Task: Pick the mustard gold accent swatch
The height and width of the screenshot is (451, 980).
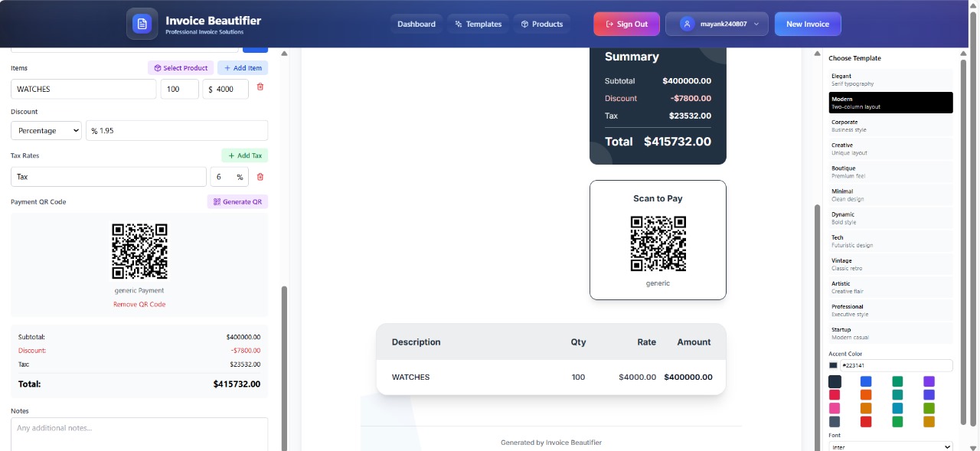Action: pos(929,422)
